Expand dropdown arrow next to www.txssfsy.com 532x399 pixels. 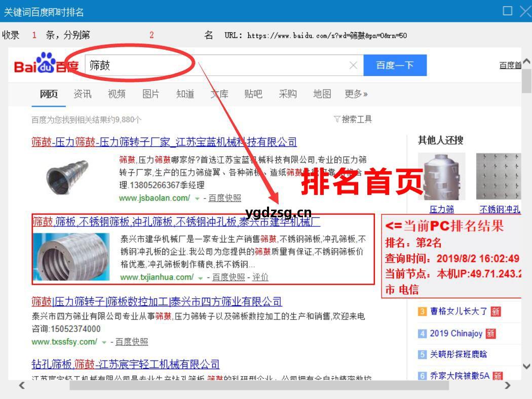pos(104,342)
